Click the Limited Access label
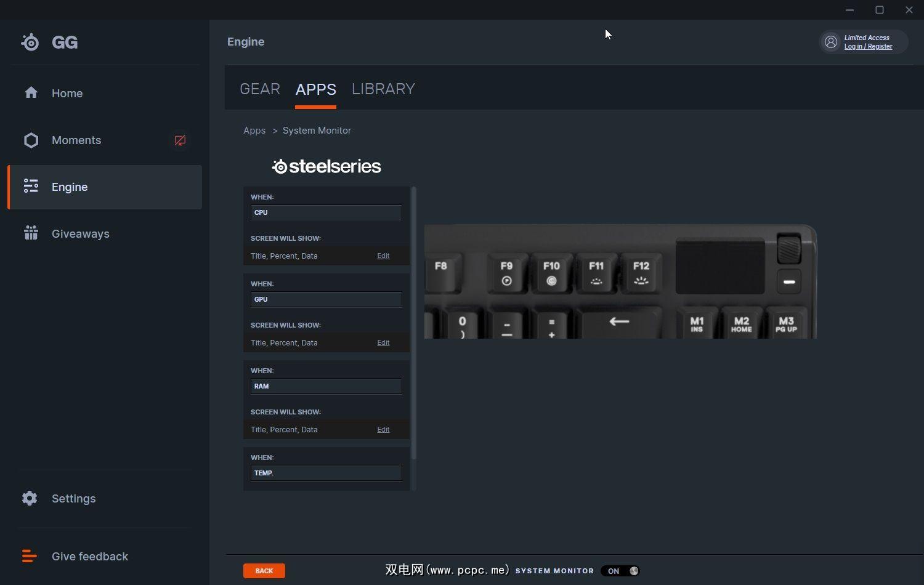 click(x=867, y=38)
